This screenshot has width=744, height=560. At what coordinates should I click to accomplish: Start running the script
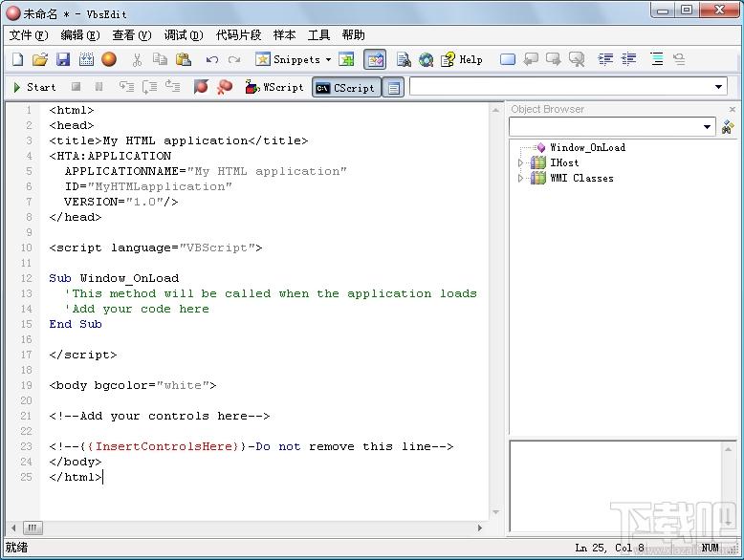coord(34,87)
